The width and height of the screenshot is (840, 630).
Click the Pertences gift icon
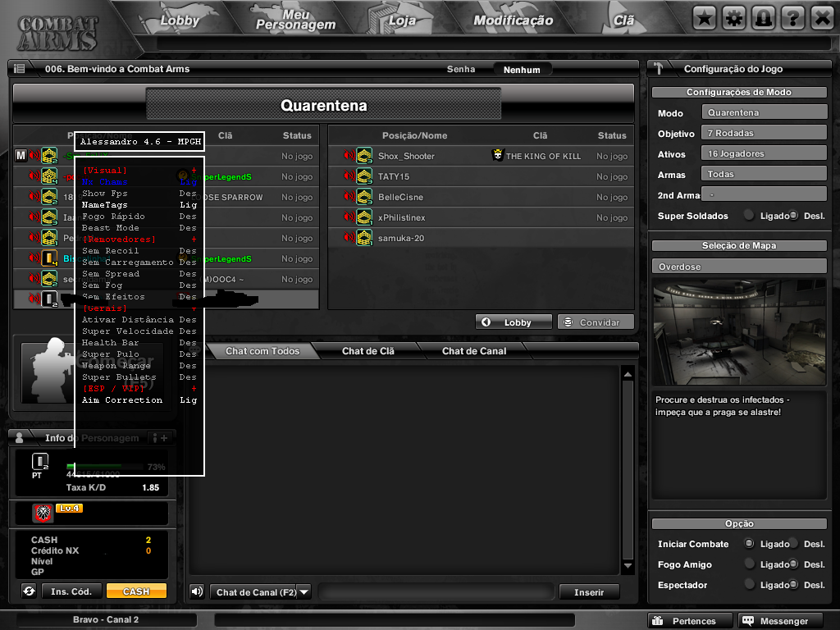pos(658,620)
